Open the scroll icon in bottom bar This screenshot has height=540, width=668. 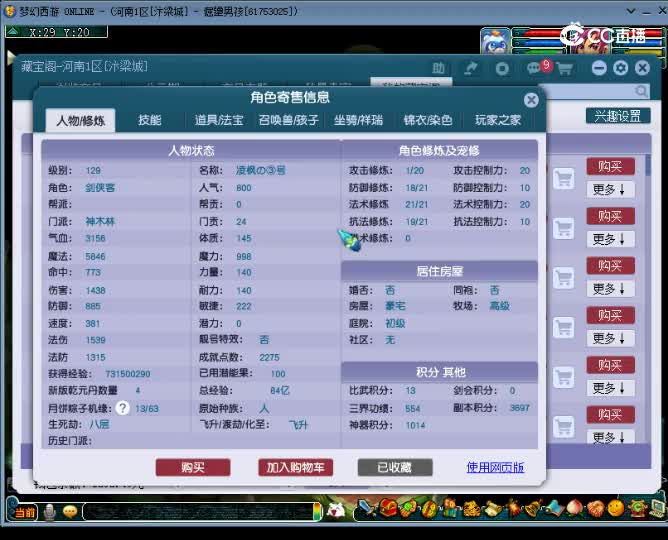pos(492,509)
